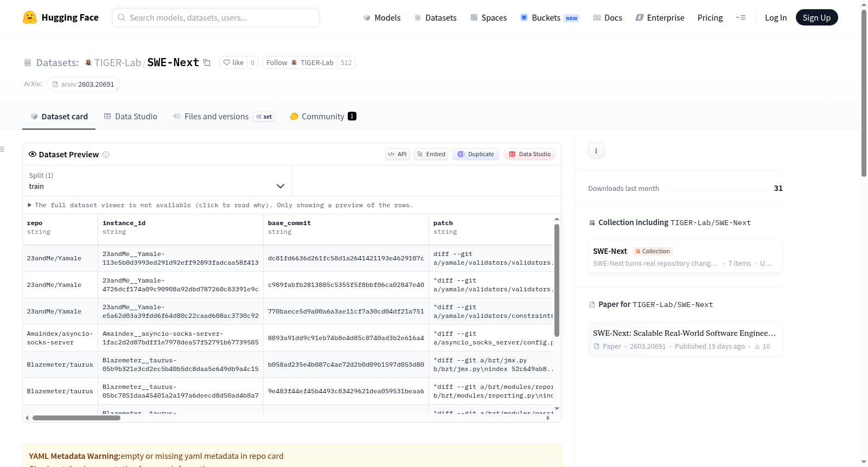Image resolution: width=868 pixels, height=467 pixels.
Task: Open Datasets in the top navigation
Action: (435, 17)
